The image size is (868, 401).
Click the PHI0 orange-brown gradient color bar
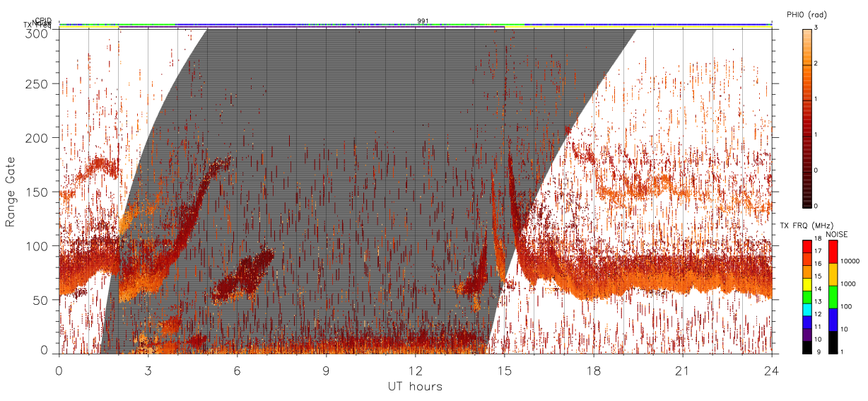pos(807,117)
